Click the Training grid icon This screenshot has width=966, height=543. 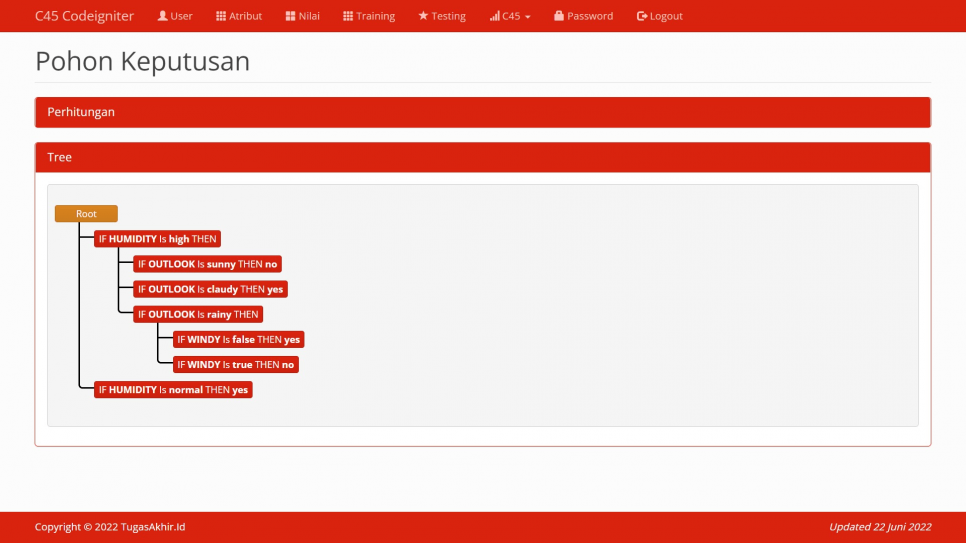tap(348, 16)
